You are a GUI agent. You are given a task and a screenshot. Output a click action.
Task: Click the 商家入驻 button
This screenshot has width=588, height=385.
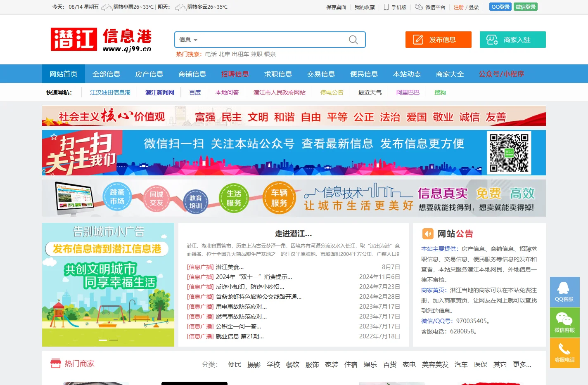click(x=512, y=40)
